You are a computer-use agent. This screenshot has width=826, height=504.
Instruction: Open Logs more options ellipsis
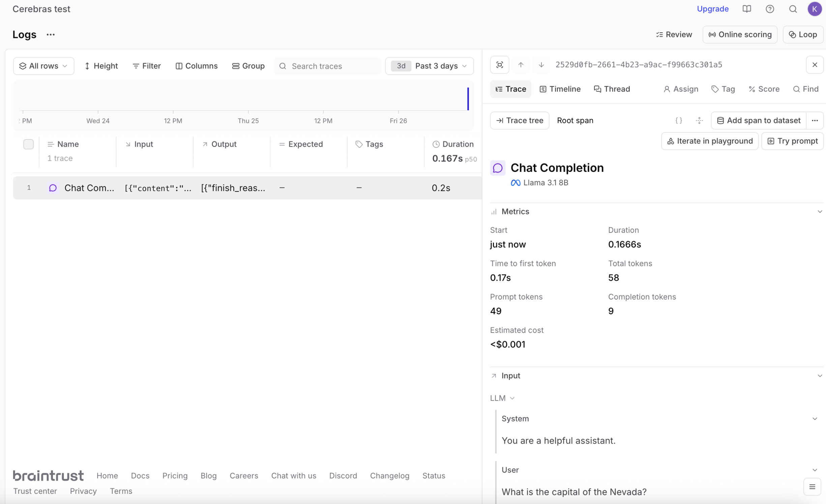[51, 35]
